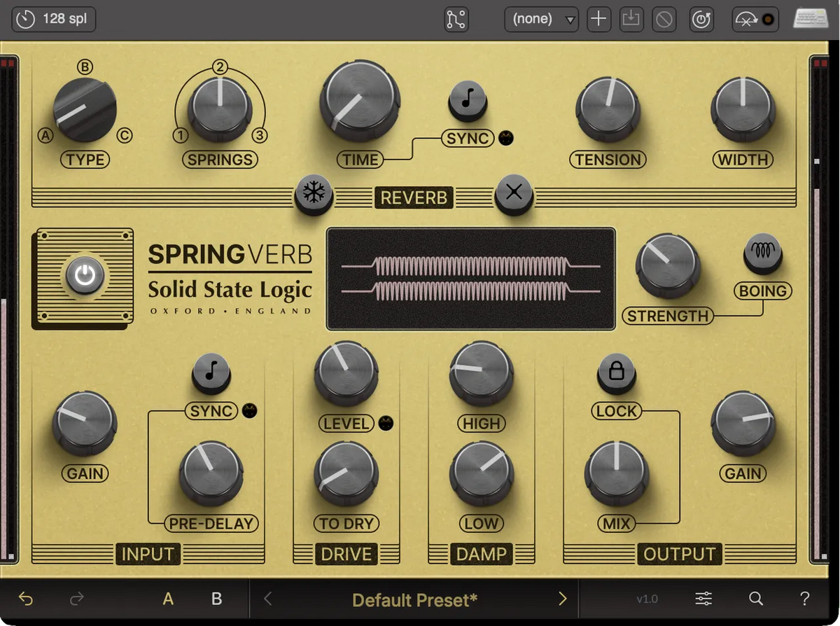Click the previous preset arrow
This screenshot has height=626, width=840.
pyautogui.click(x=266, y=599)
